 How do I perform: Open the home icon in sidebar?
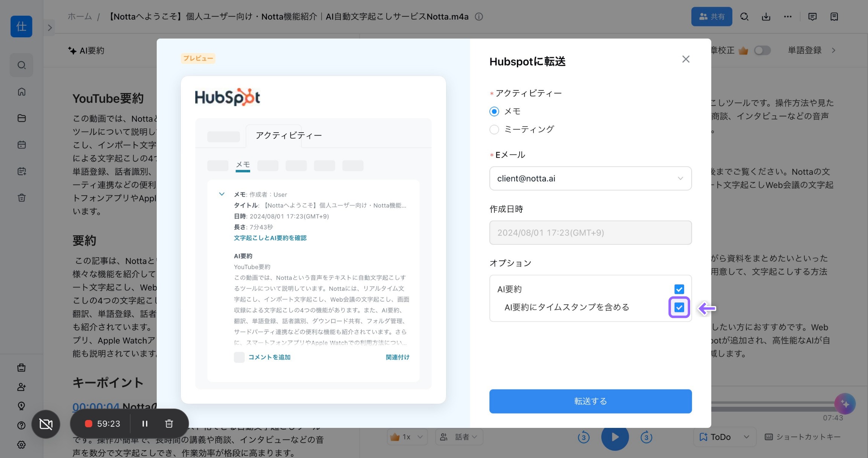pyautogui.click(x=21, y=92)
